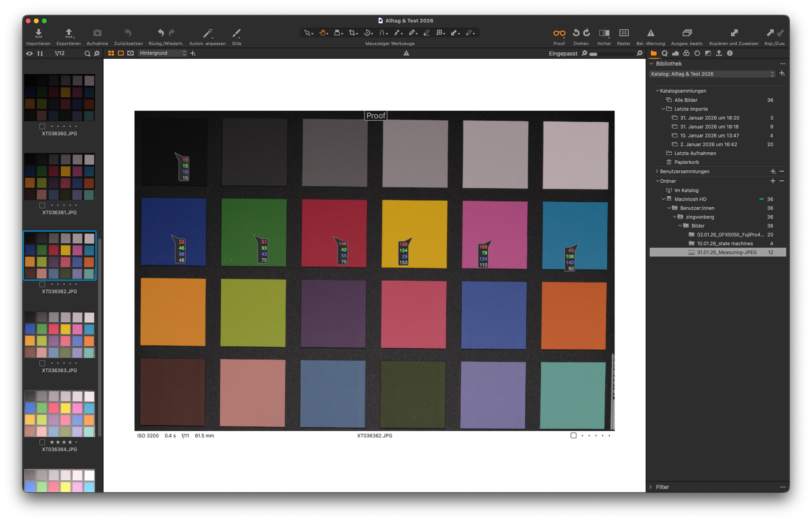Select the crop tool in cursor tools
Image resolution: width=812 pixels, height=522 pixels.
click(x=352, y=33)
